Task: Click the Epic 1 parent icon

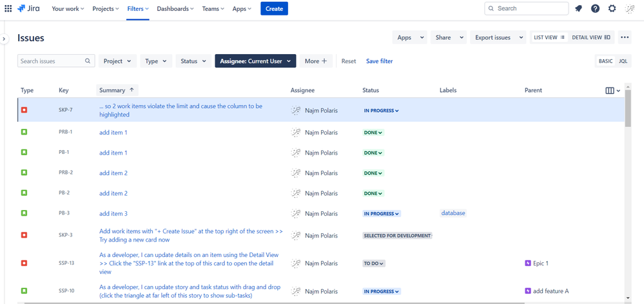Action: (528, 263)
